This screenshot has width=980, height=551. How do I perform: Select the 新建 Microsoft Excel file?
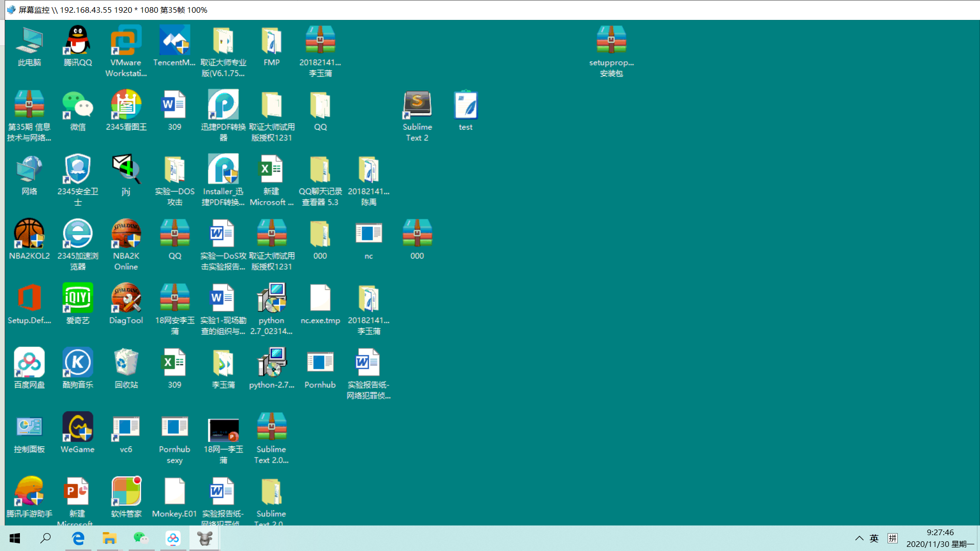pyautogui.click(x=272, y=181)
